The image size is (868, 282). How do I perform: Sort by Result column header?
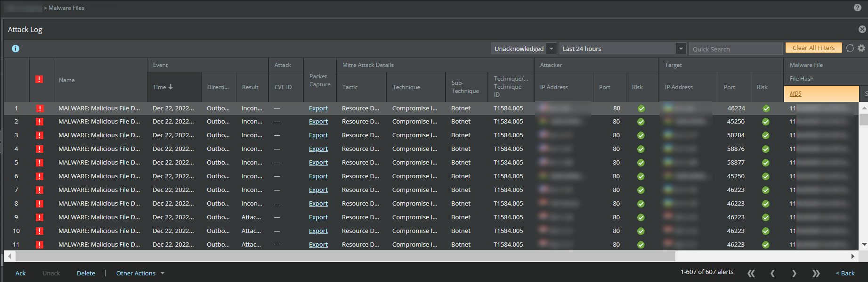pyautogui.click(x=250, y=87)
